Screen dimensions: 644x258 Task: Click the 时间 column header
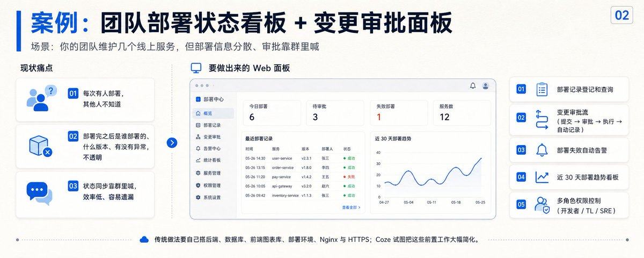coord(249,149)
